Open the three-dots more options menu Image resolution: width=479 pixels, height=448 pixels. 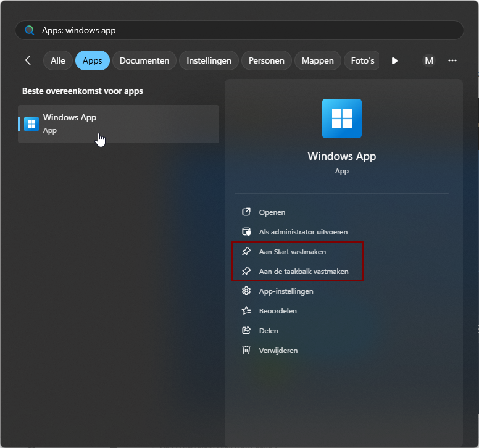coord(452,60)
